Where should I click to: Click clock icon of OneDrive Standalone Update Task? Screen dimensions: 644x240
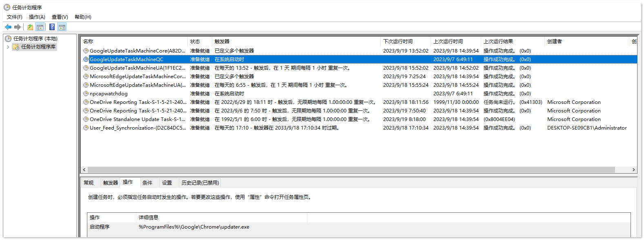86,119
